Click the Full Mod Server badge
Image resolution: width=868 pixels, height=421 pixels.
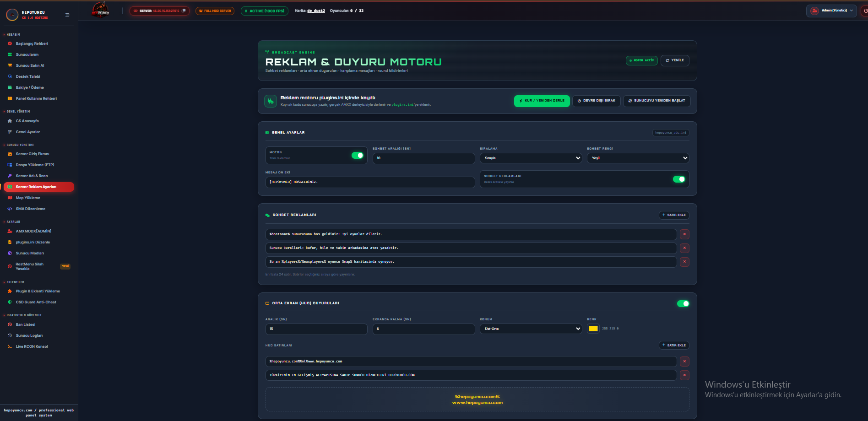tap(215, 11)
